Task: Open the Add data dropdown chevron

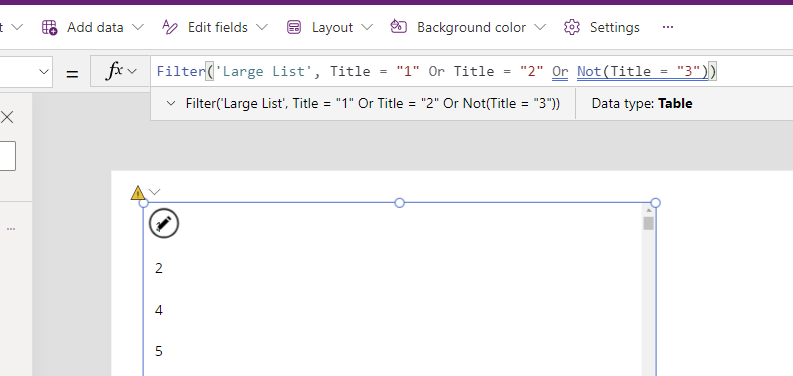Action: [x=138, y=27]
